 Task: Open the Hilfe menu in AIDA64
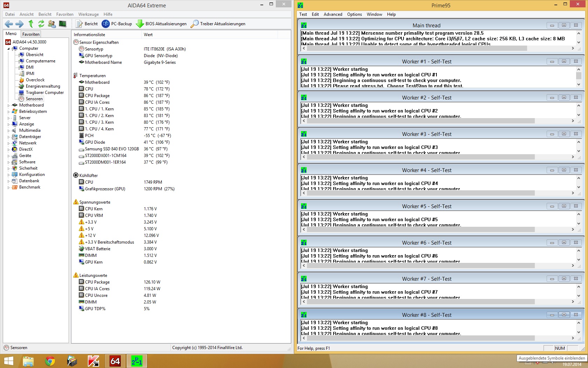(x=108, y=14)
